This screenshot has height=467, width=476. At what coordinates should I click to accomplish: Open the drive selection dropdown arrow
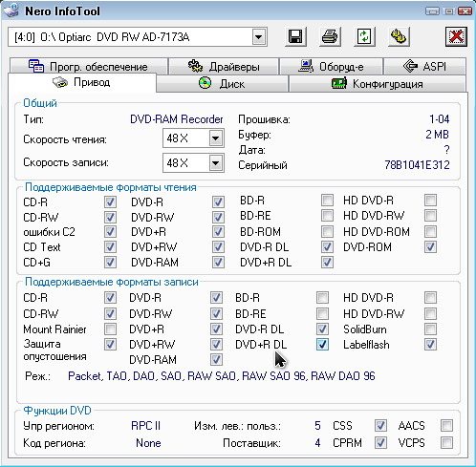click(x=259, y=37)
